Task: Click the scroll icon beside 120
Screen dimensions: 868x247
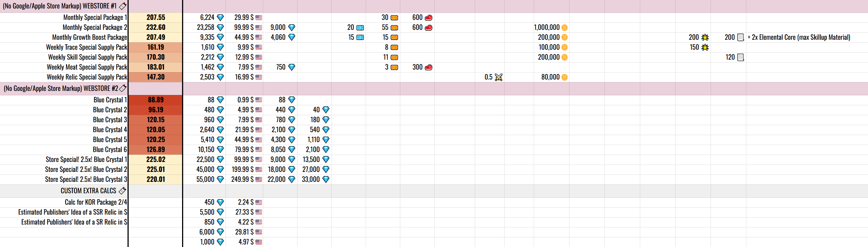Action: pos(740,57)
